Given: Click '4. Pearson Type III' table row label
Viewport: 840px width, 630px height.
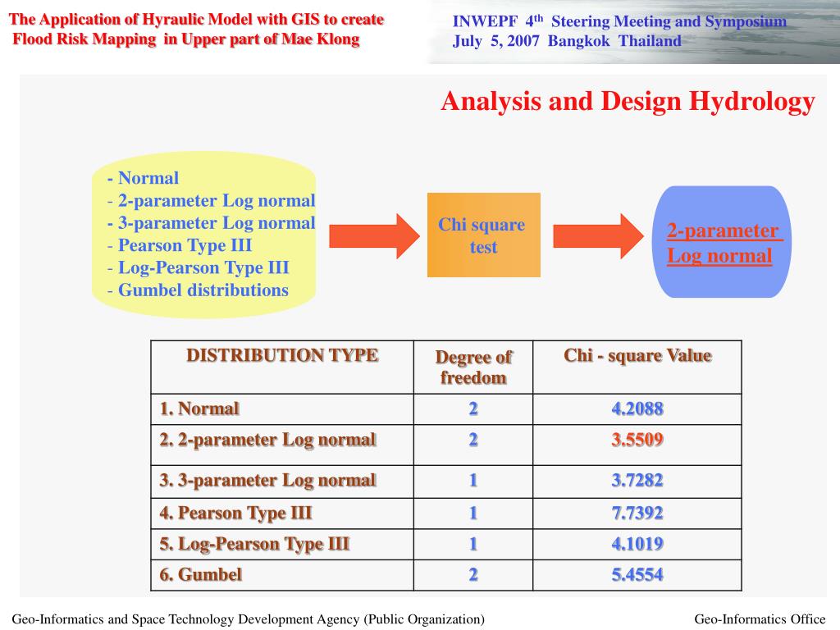Looking at the screenshot, I should click(x=235, y=514).
